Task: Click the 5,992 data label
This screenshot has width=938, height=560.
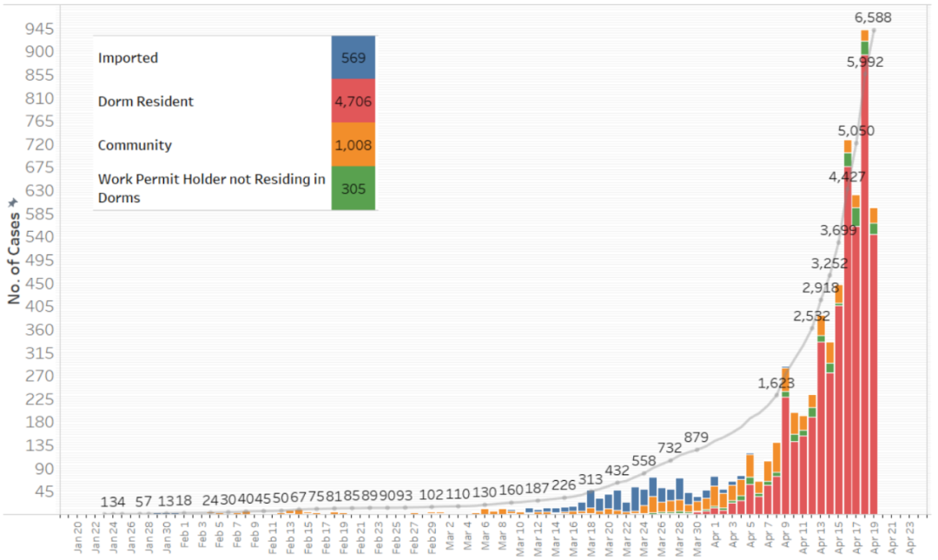Action: (865, 62)
